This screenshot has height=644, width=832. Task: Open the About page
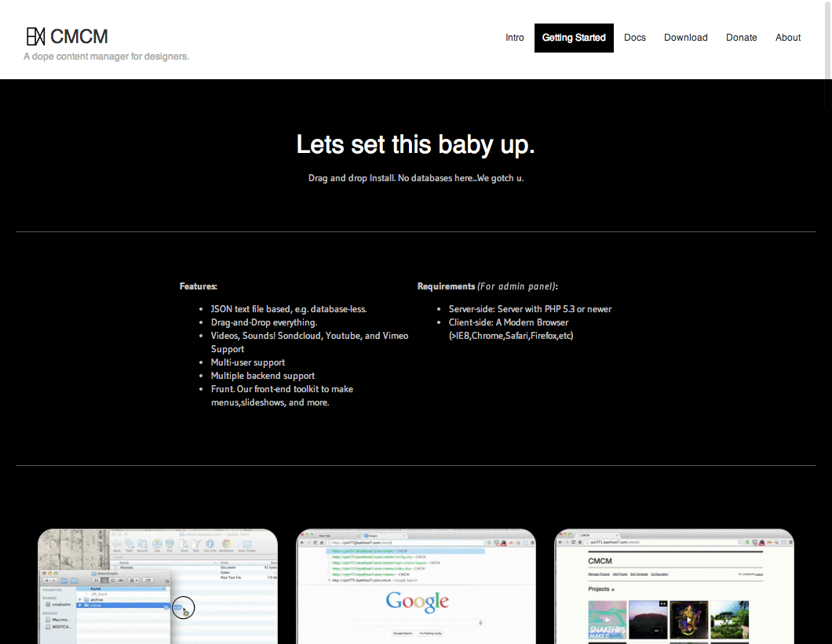coord(788,38)
